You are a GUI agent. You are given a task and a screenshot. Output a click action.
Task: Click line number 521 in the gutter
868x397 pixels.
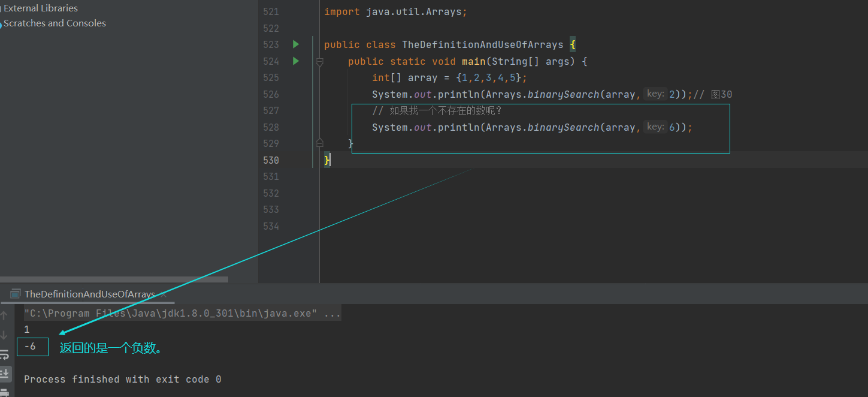tap(271, 12)
